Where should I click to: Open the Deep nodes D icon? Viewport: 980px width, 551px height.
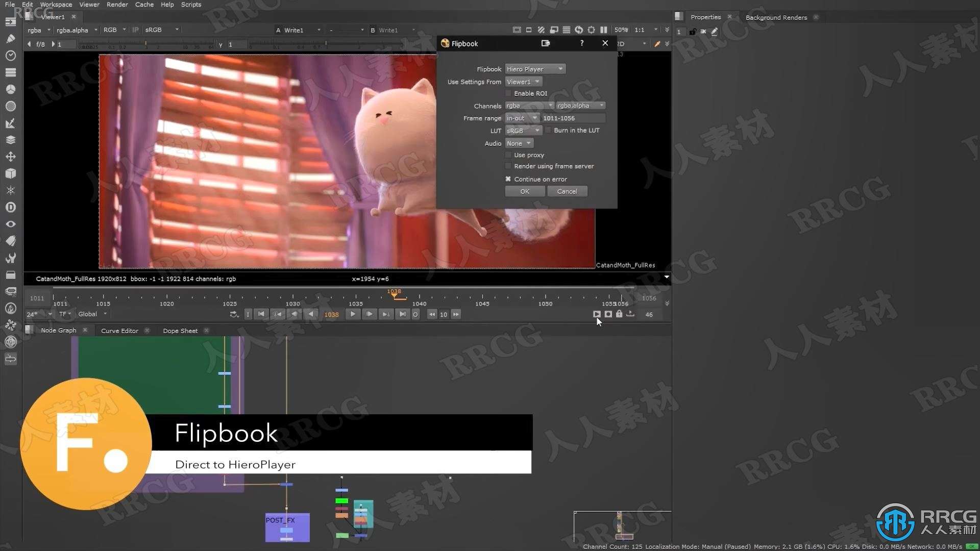[x=10, y=207]
